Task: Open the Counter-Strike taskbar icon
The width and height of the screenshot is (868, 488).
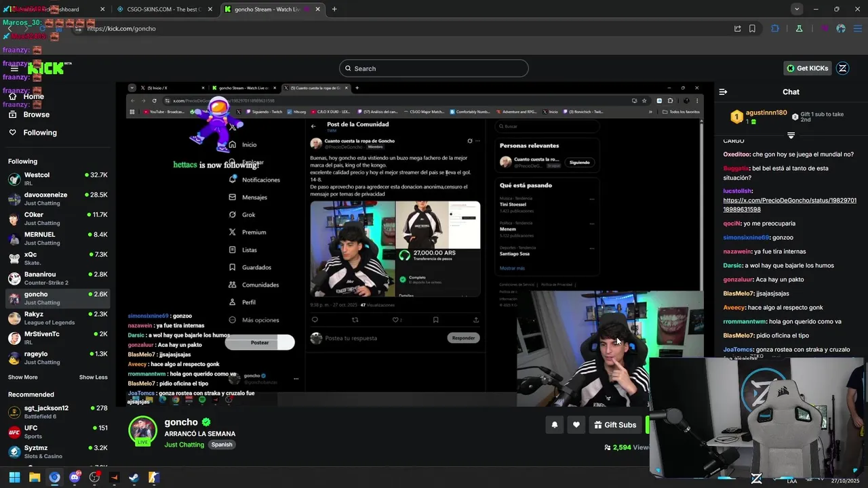Action: point(154,477)
